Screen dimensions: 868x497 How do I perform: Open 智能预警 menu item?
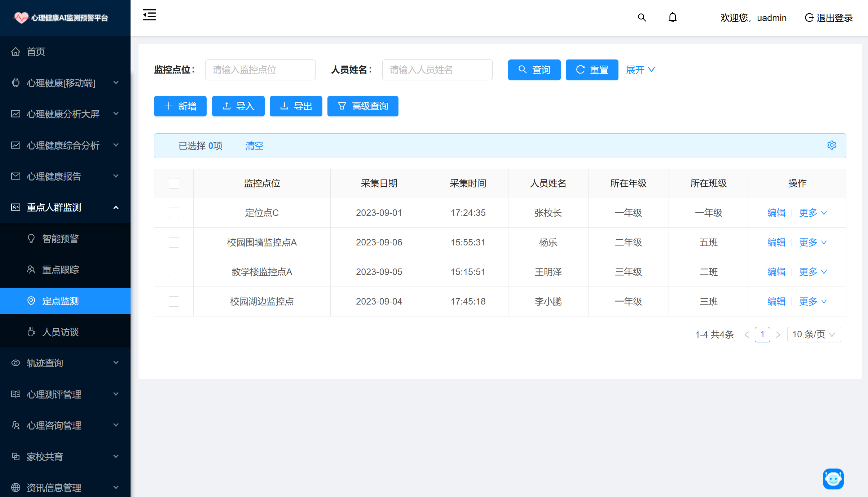(60, 239)
